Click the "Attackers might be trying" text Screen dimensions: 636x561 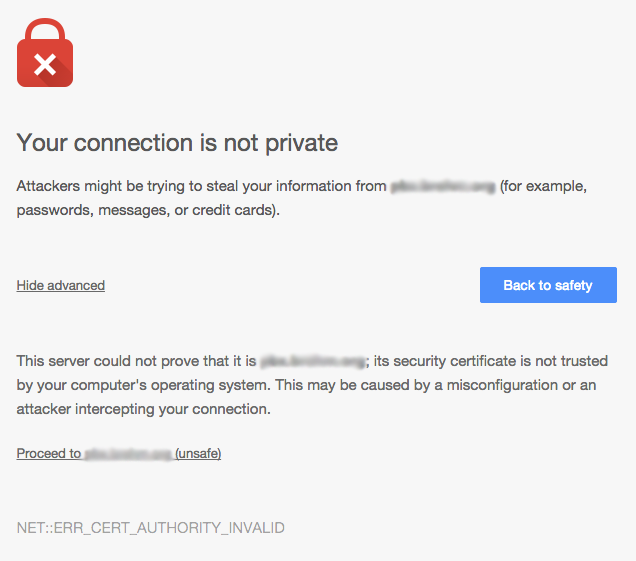(100, 187)
